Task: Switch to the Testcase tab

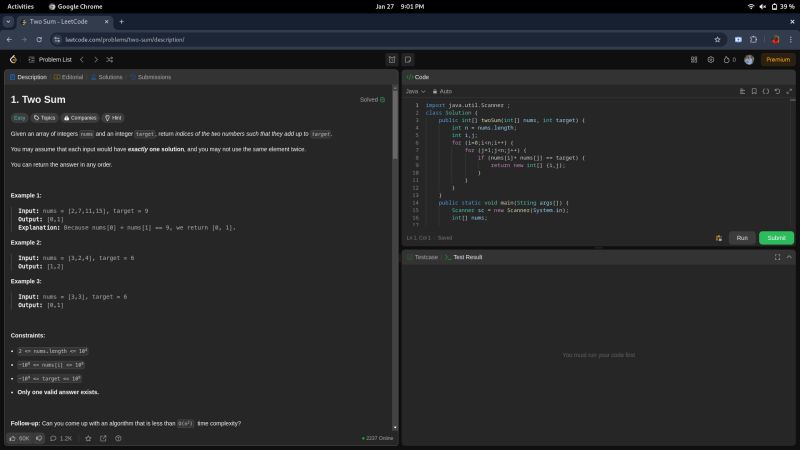Action: (x=422, y=257)
